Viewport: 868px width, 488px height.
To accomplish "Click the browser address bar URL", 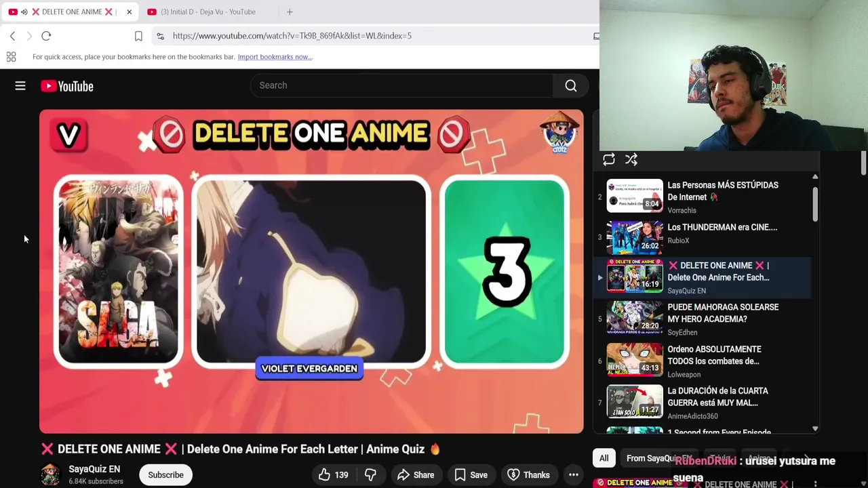I will pyautogui.click(x=292, y=36).
